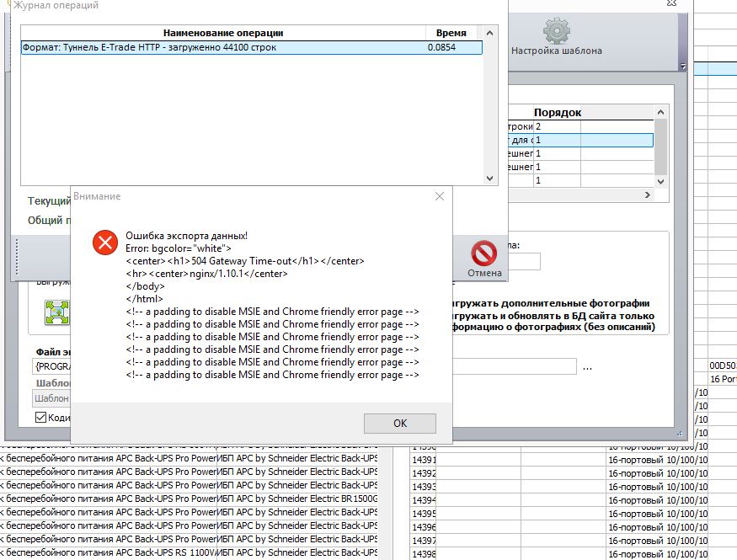737x560 pixels.
Task: Click up arrow in operations log scrollbar
Action: point(489,33)
